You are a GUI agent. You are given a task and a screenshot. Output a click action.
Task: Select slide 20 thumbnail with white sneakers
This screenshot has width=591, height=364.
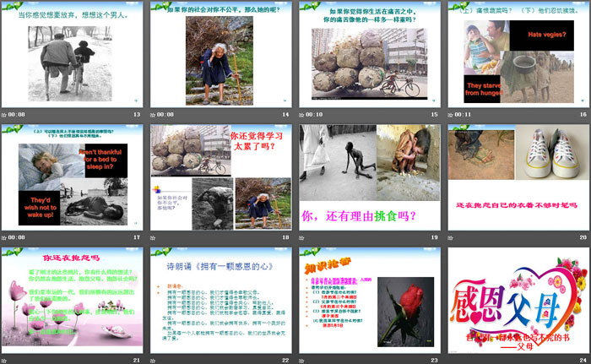(x=518, y=177)
